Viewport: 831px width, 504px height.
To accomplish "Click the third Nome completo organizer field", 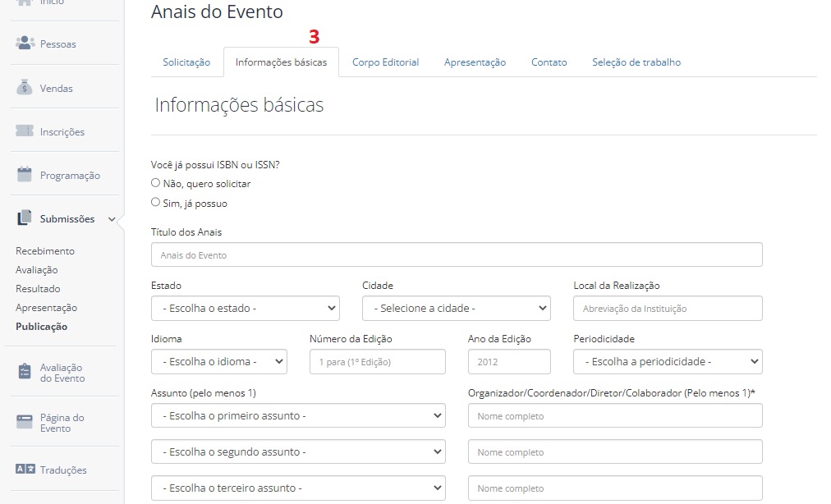I will click(x=615, y=488).
